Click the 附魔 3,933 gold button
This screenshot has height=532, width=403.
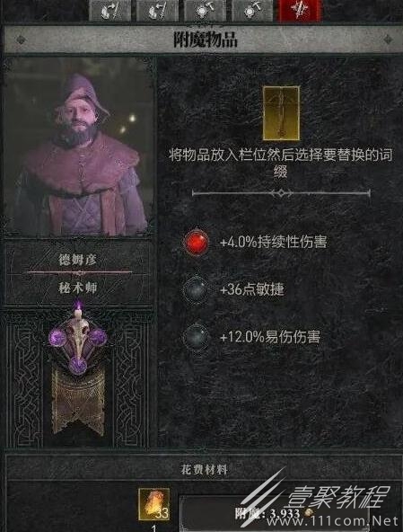pyautogui.click(x=273, y=514)
